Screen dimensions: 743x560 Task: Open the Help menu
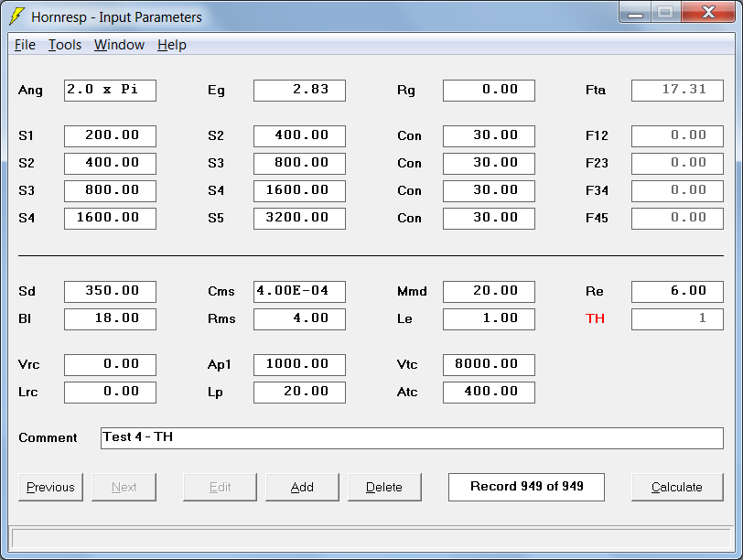[171, 45]
